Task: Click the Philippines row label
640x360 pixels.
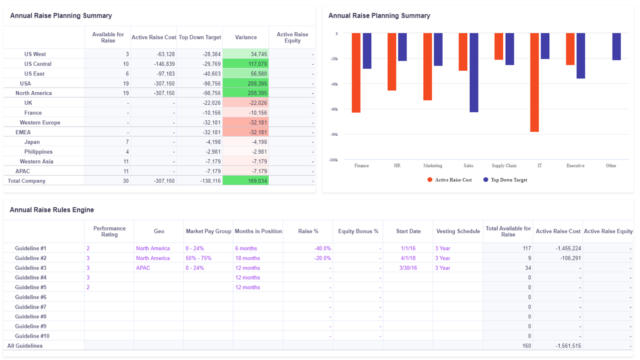Action: pos(38,151)
